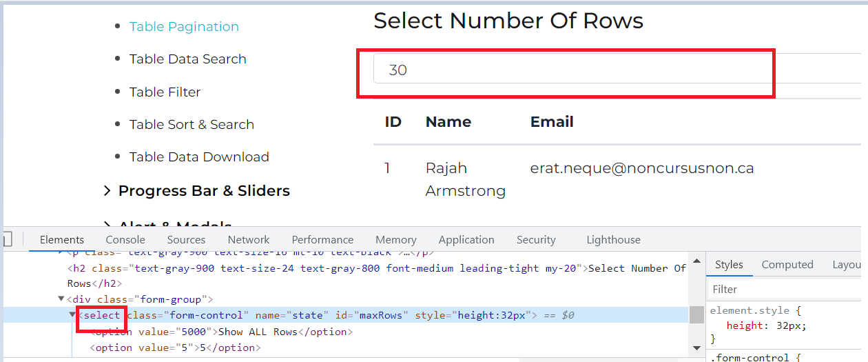
Task: Open the Lighthouse tab
Action: pyautogui.click(x=613, y=240)
